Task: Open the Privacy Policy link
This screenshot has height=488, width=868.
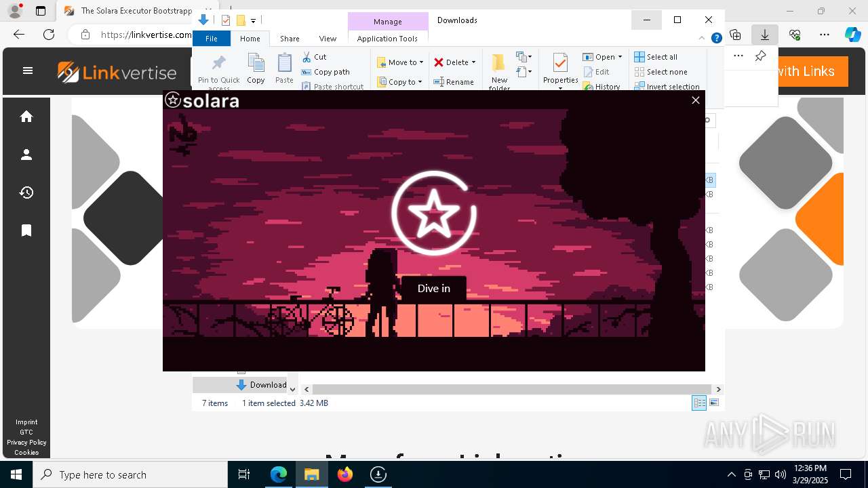Action: (26, 442)
